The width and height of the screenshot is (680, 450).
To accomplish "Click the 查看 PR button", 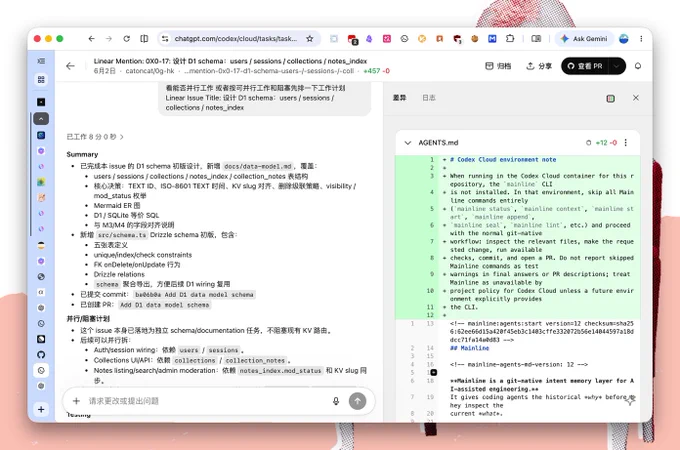I will tap(585, 66).
